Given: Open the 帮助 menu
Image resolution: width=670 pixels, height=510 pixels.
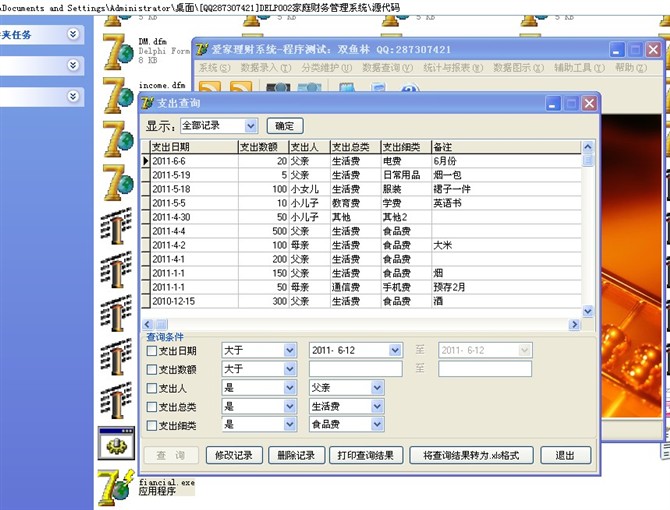Looking at the screenshot, I should coord(631,67).
